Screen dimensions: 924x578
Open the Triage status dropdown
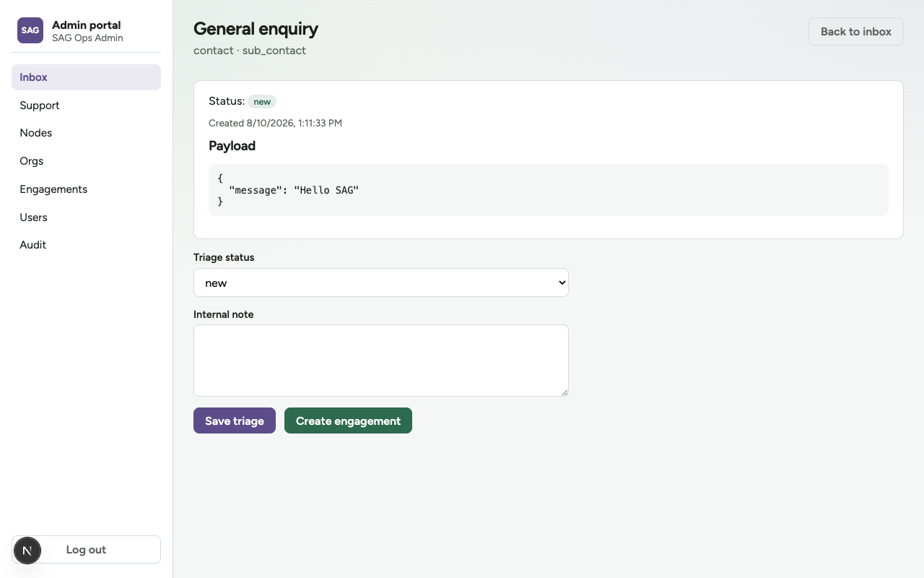[x=380, y=282]
